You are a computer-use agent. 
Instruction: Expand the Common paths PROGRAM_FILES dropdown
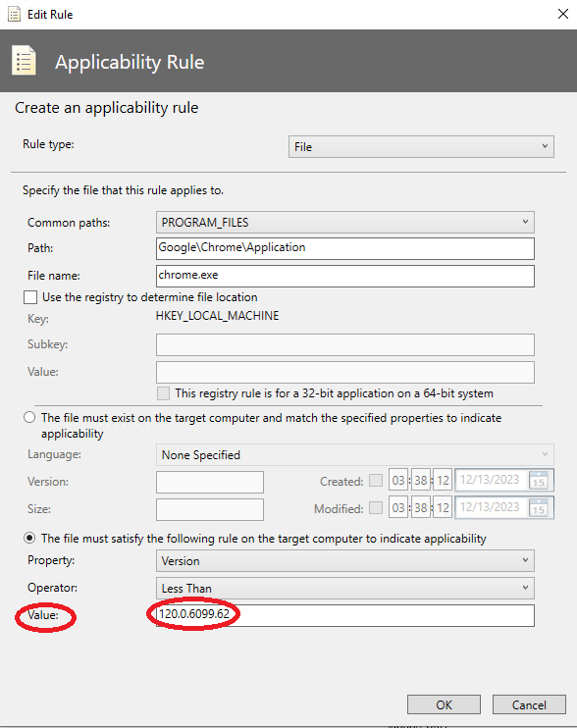click(344, 223)
